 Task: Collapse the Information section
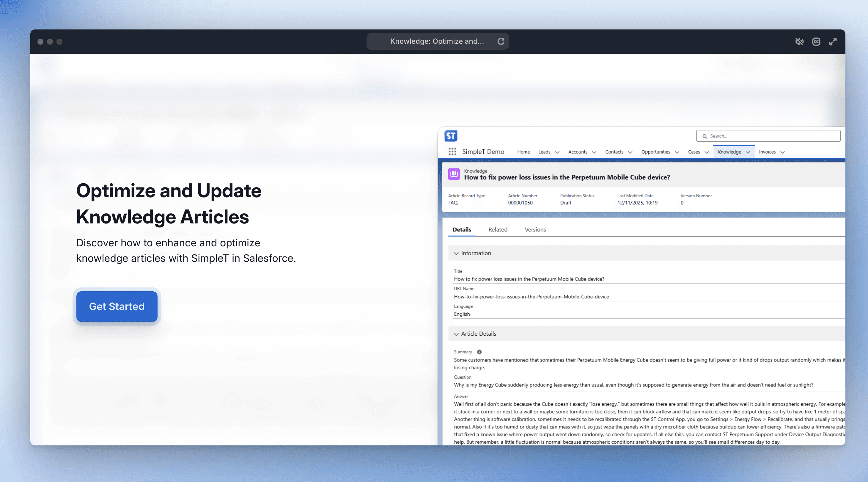456,253
